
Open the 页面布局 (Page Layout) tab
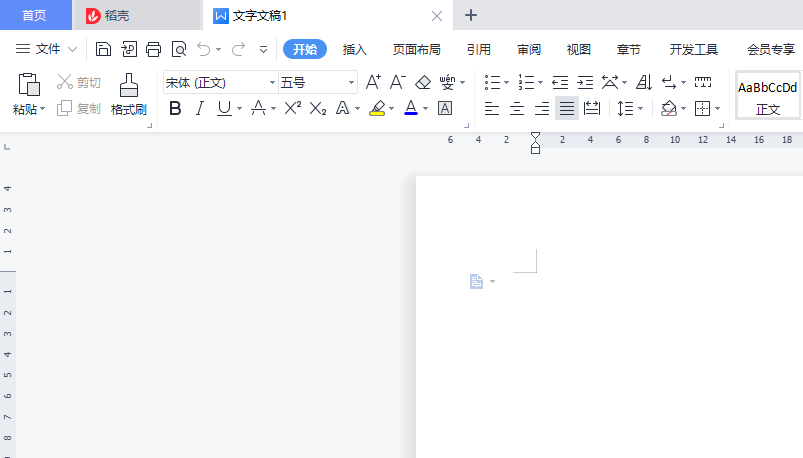(x=416, y=49)
